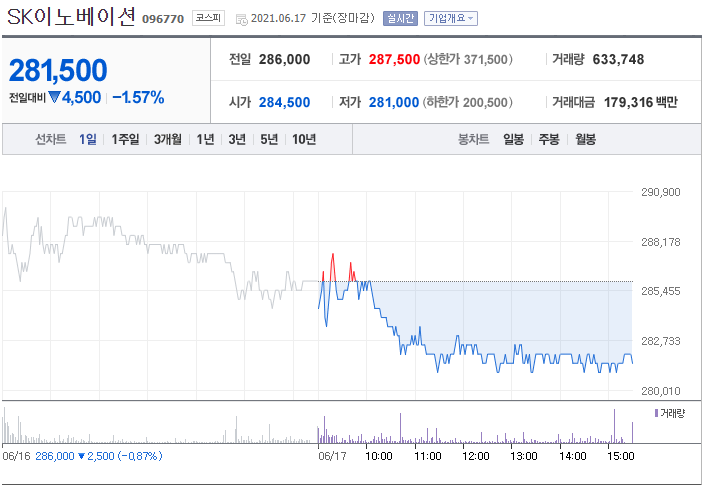Click the 15:00 time axis label
This screenshot has width=702, height=485.
point(621,456)
